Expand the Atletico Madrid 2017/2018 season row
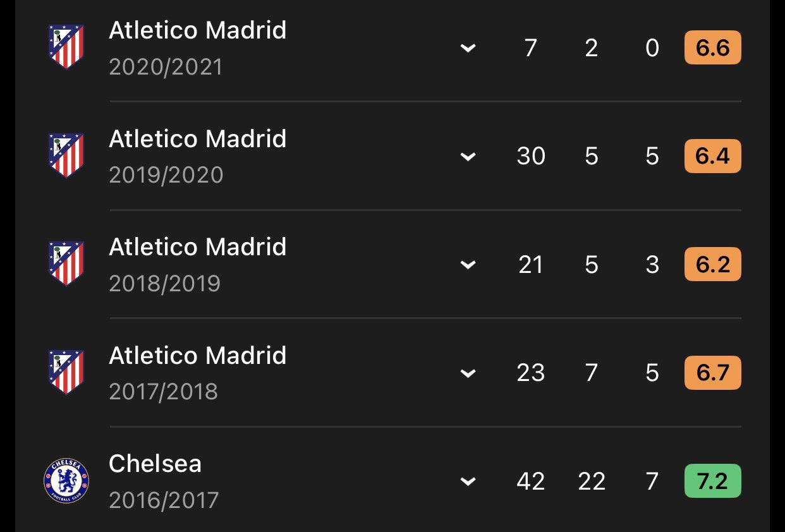 468,373
